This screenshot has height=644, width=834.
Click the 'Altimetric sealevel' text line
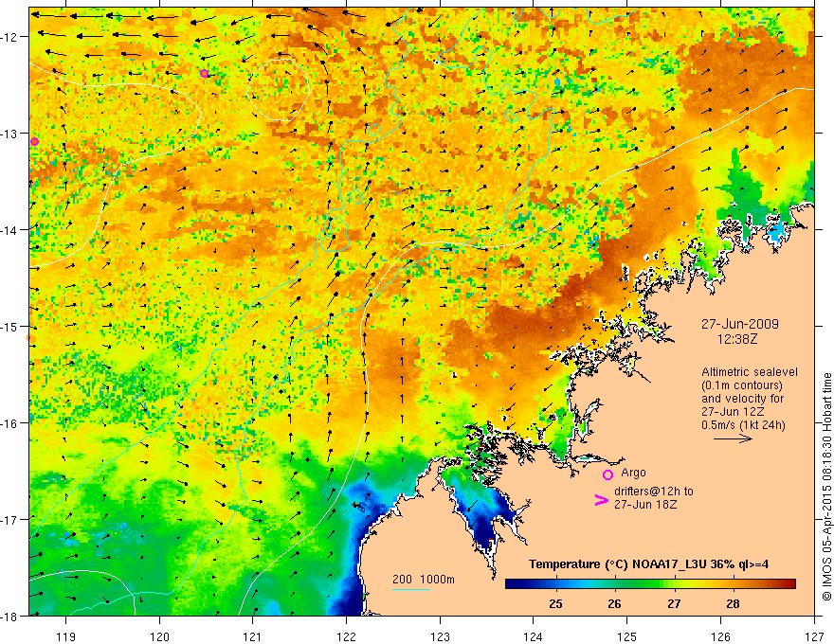(750, 372)
